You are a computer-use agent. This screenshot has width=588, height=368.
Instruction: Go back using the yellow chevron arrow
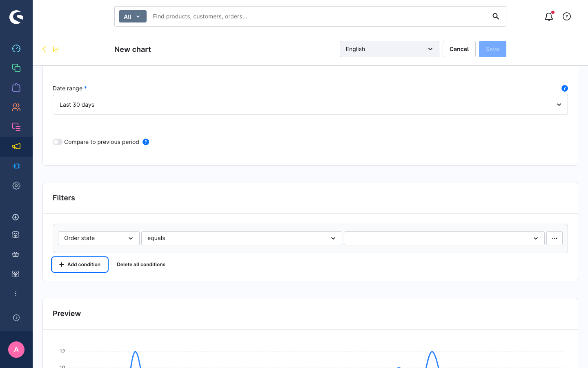(x=44, y=49)
